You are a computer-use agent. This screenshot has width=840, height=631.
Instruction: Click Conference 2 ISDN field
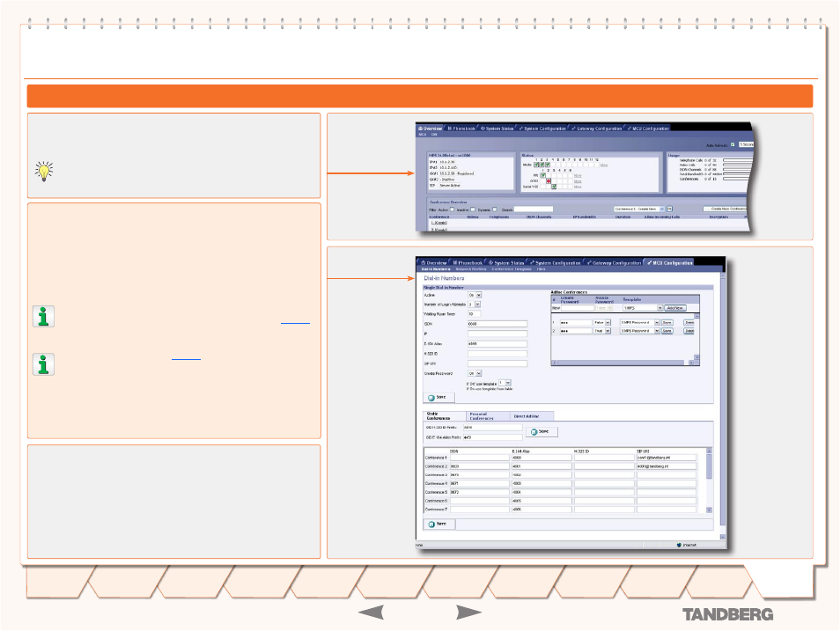click(480, 466)
